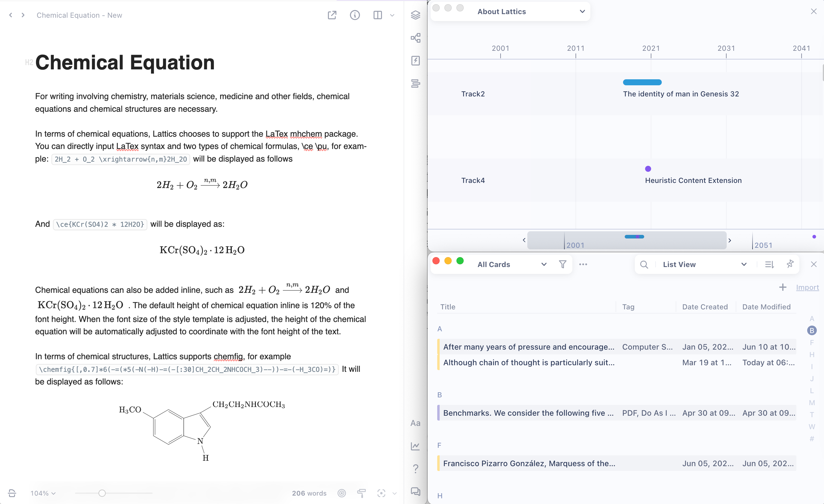The height and width of the screenshot is (504, 824).
Task: Click the Chemical Equation heading
Action: 125,62
